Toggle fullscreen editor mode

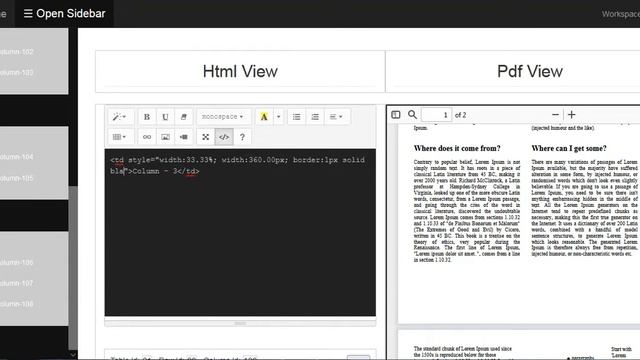(205, 137)
